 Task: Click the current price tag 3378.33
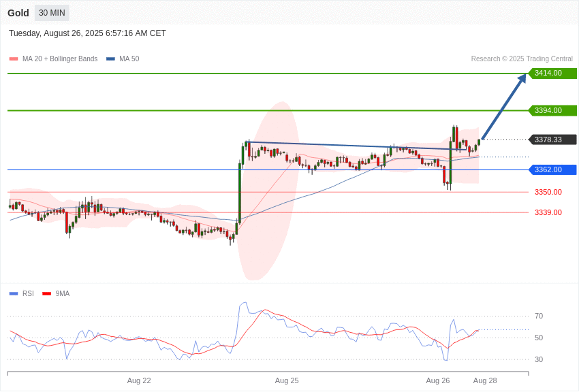pos(553,140)
